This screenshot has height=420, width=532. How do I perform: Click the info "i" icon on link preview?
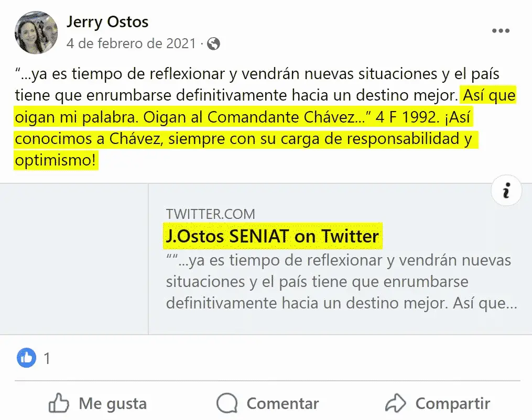pos(506,192)
